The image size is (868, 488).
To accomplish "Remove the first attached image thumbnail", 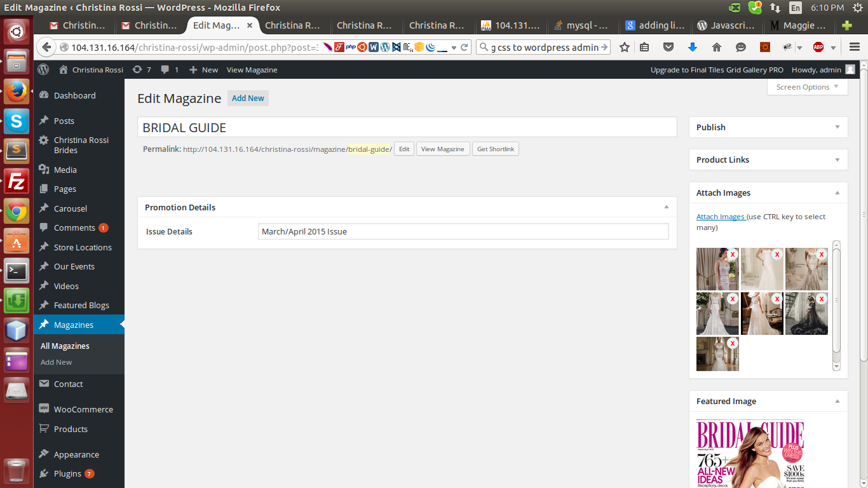I will pyautogui.click(x=732, y=254).
